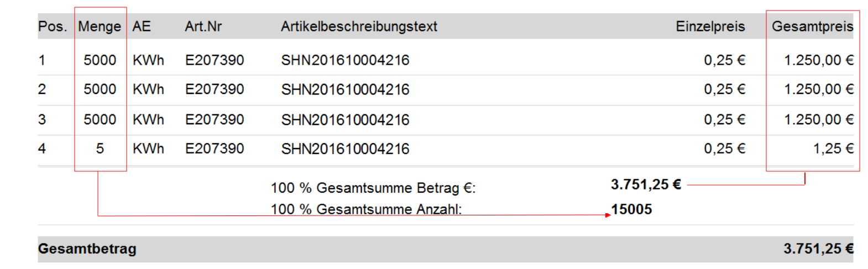Click the Menge column header
Screen dimensions: 868x269
coord(100,27)
